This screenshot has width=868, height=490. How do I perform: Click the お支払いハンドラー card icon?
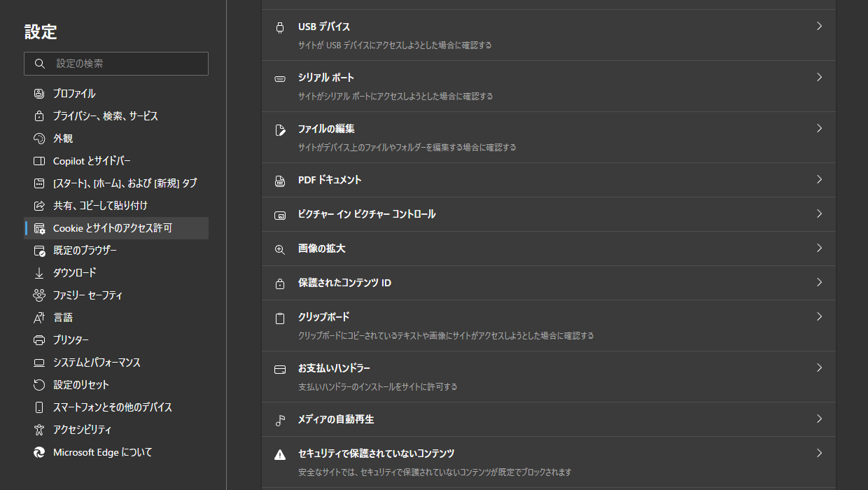coord(280,367)
